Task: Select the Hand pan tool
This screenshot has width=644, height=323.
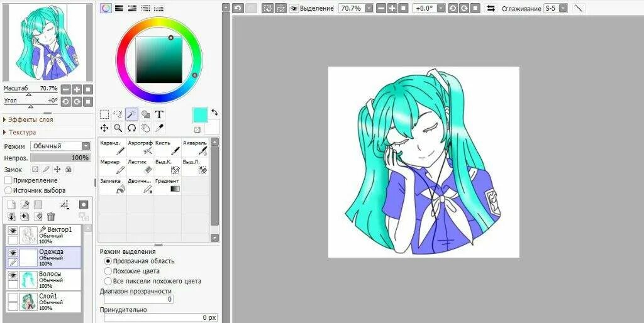Action: pyautogui.click(x=145, y=128)
